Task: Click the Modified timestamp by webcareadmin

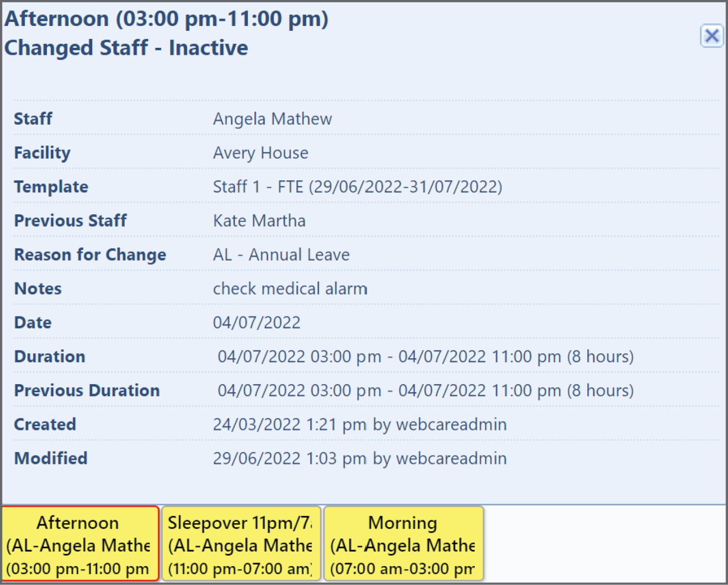Action: pos(360,458)
